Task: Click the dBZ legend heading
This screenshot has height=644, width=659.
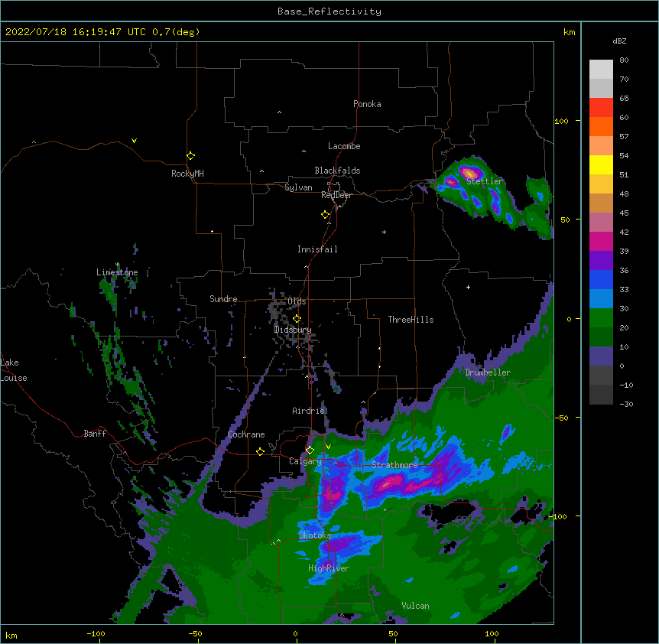Action: [x=619, y=41]
